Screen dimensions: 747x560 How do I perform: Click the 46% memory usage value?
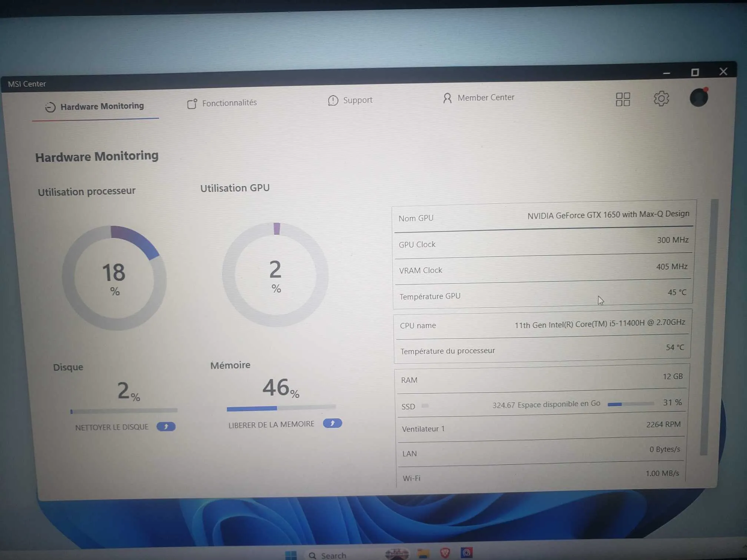coord(281,388)
